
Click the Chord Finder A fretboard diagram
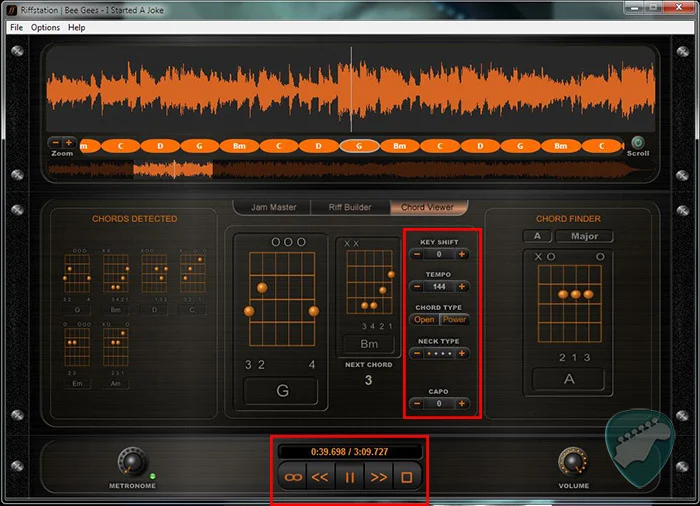tap(570, 304)
